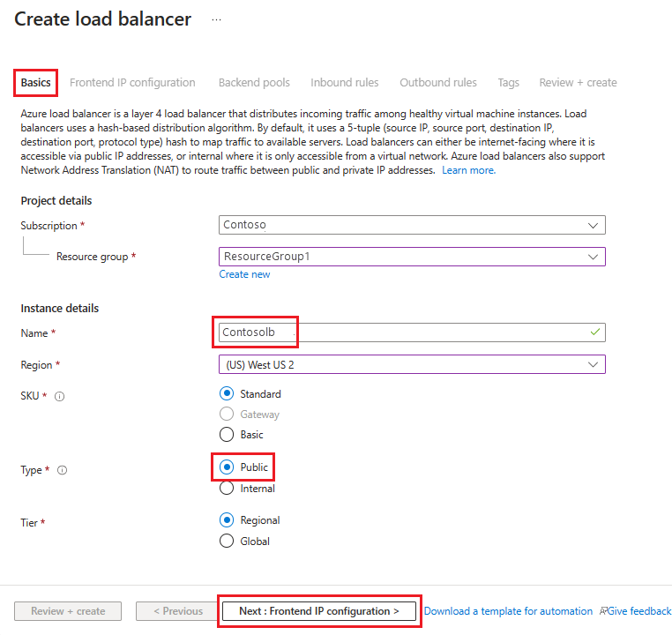672x635 pixels.
Task: Click the bottom Review + create button
Action: click(68, 611)
